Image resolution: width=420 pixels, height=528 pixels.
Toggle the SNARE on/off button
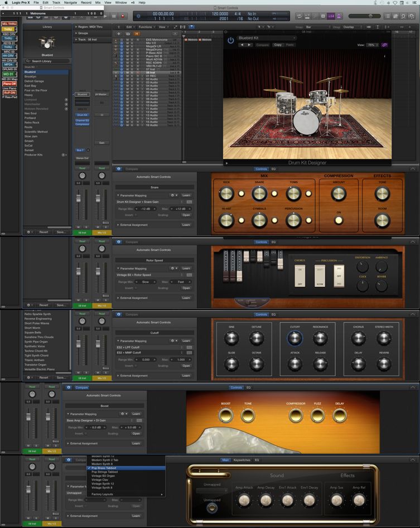tap(274, 193)
